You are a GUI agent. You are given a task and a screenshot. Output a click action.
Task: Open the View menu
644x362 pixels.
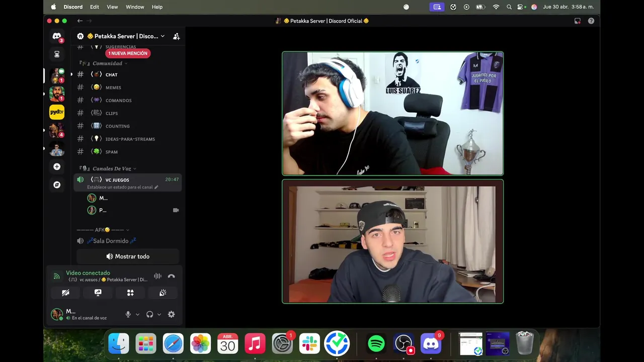point(112,7)
